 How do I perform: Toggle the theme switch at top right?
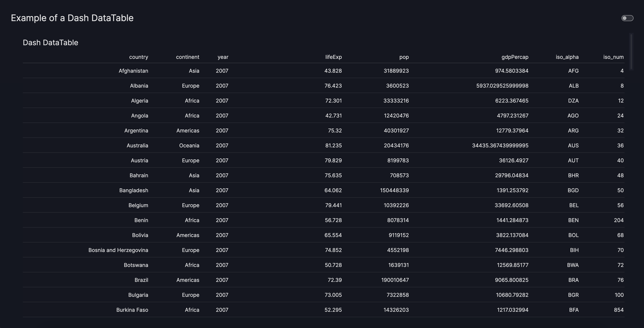coord(627,18)
